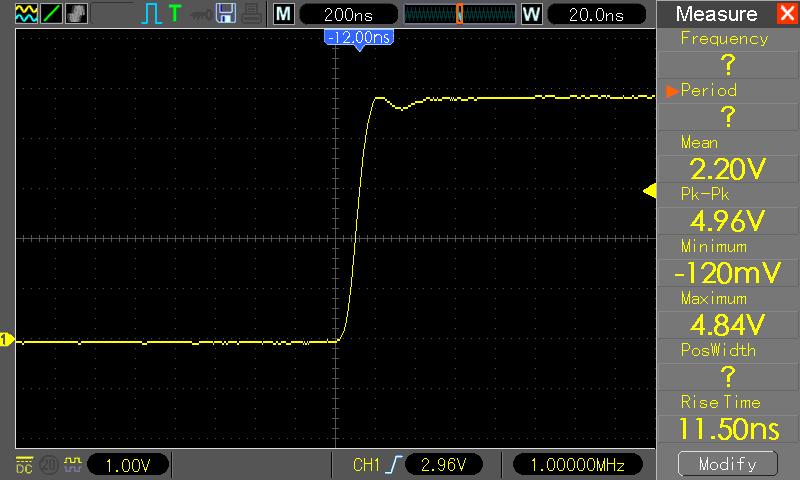
Task: Click the W window timebase indicator
Action: (x=531, y=14)
